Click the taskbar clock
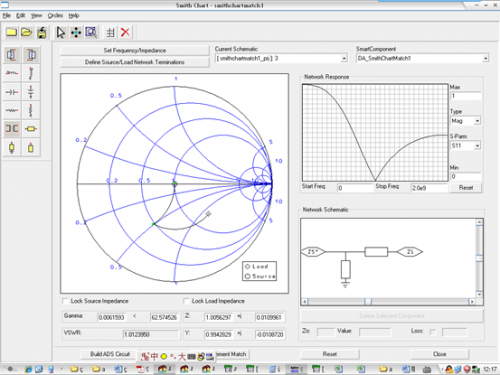The image size is (500, 375). pos(490,369)
